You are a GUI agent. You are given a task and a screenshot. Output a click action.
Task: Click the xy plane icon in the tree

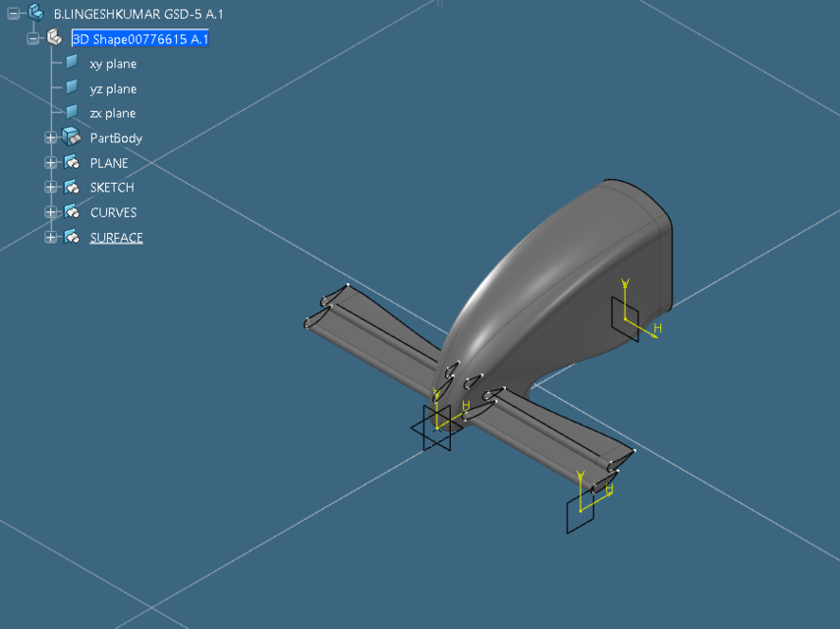click(x=71, y=63)
